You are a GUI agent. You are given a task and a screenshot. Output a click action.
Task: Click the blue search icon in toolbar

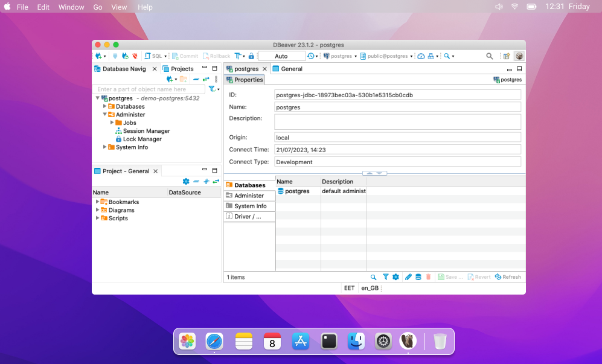(x=447, y=56)
